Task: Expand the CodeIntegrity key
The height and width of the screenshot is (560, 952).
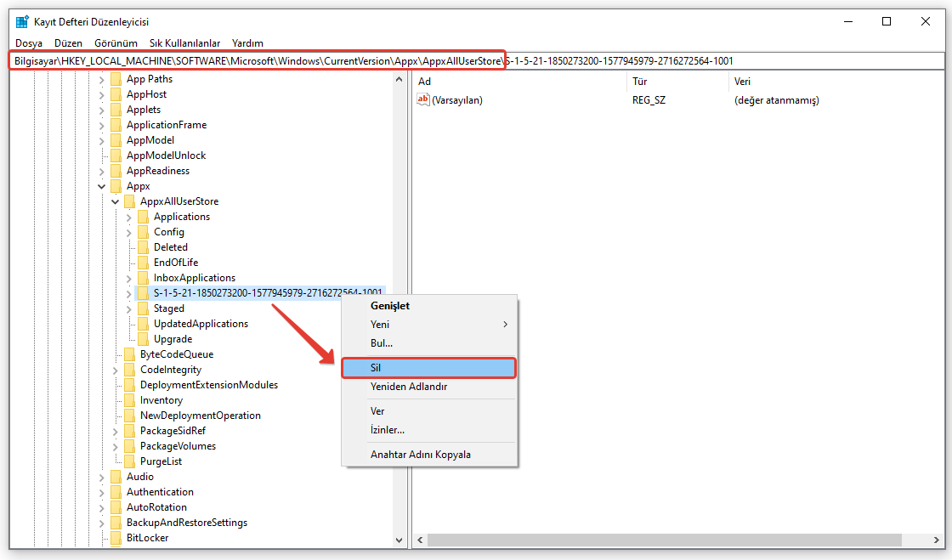Action: 116,370
